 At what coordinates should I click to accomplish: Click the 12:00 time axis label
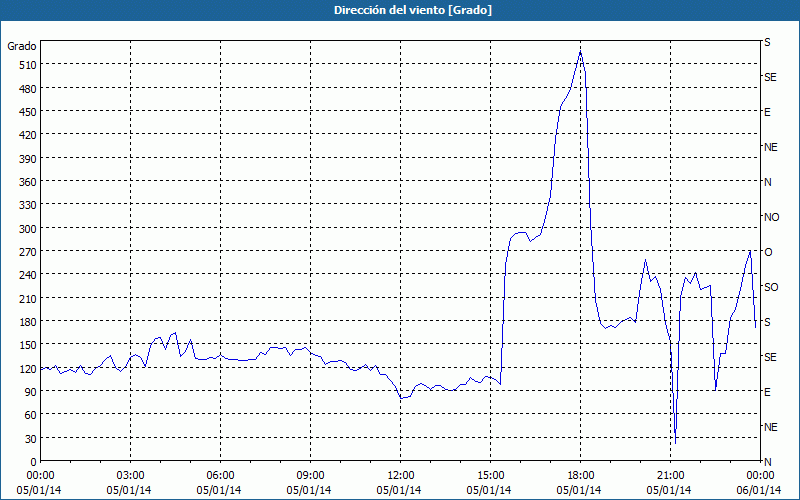(x=401, y=476)
